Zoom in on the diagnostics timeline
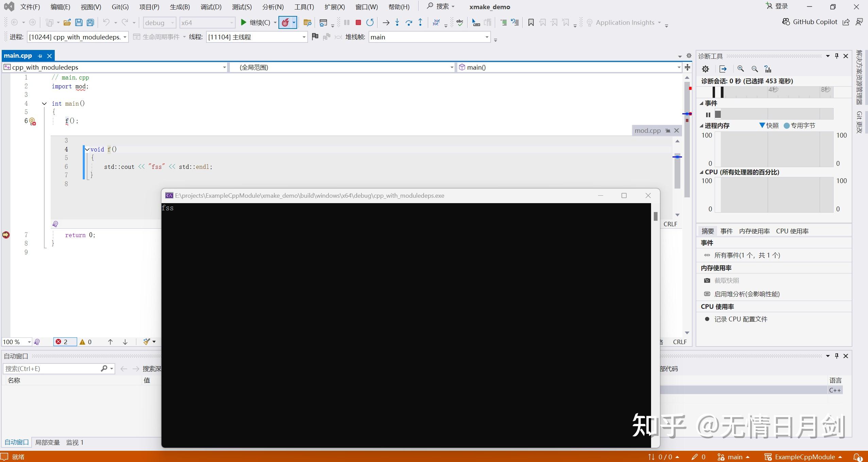868x462 pixels. (x=741, y=69)
